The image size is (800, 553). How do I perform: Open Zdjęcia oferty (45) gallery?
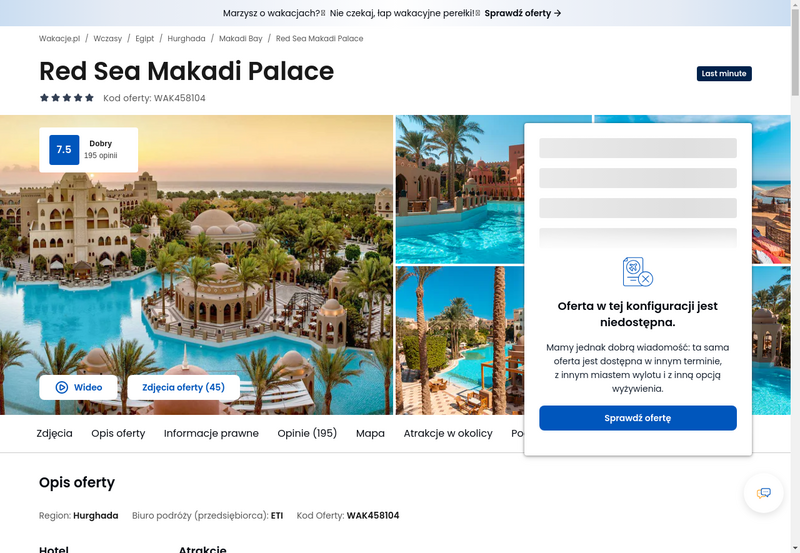pos(184,387)
